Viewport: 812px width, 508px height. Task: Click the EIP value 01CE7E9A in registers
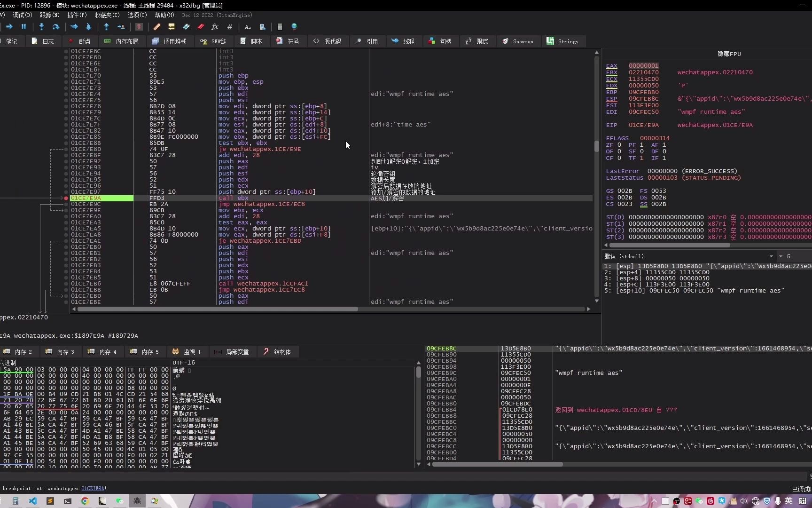pyautogui.click(x=643, y=125)
